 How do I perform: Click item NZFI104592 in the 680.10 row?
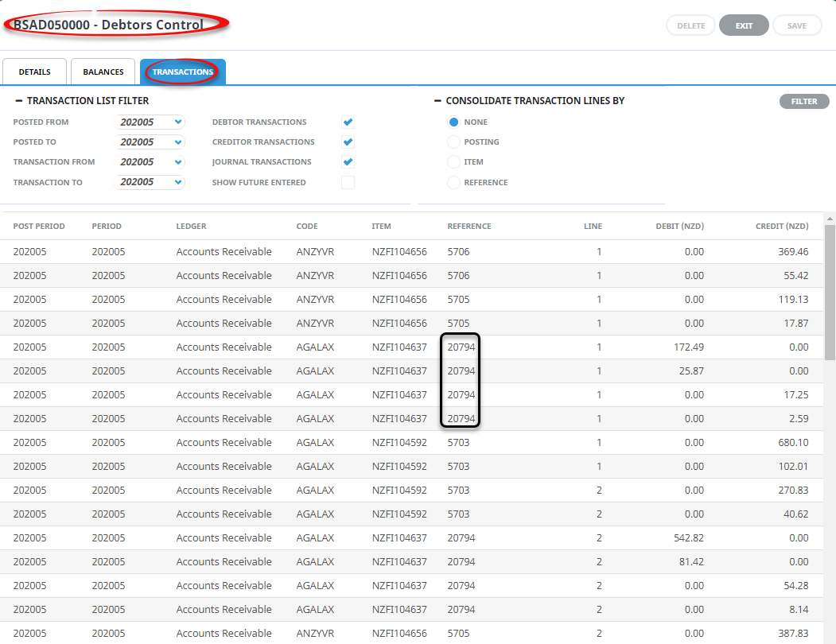[x=399, y=443]
